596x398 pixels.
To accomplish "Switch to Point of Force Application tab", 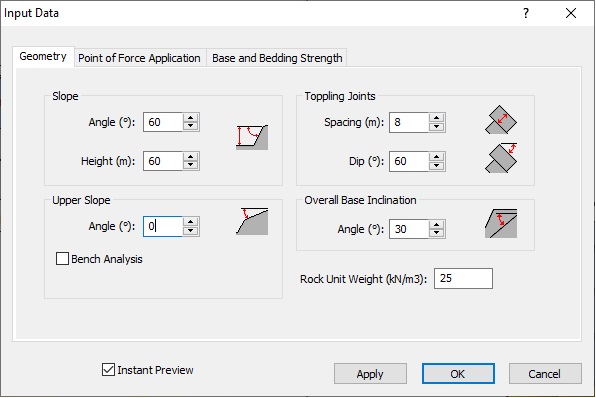I will click(139, 58).
